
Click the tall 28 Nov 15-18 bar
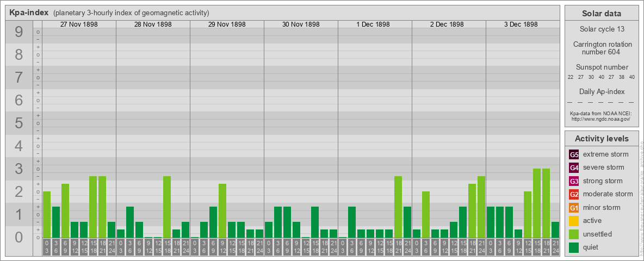pyautogui.click(x=167, y=207)
